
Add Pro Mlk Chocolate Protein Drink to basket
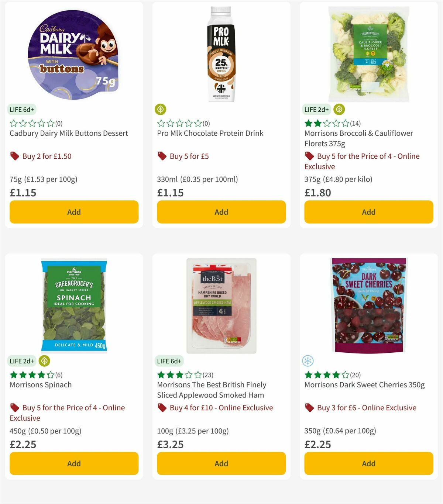coord(221,212)
